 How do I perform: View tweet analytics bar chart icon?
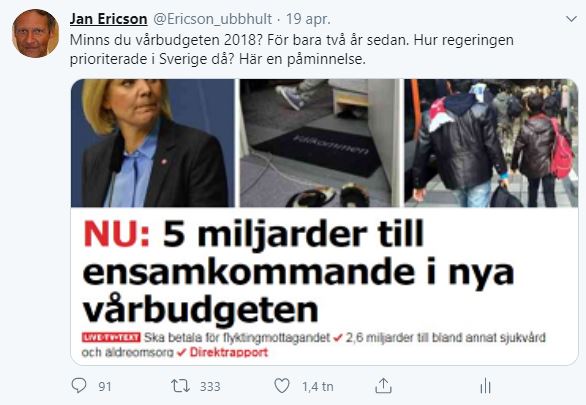pos(485,386)
